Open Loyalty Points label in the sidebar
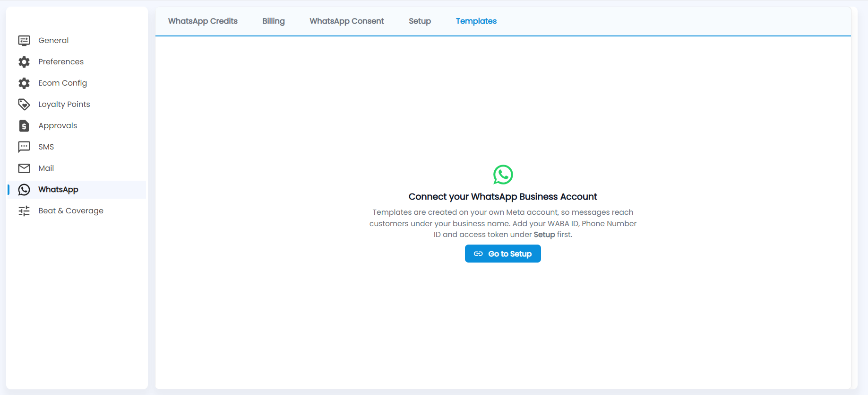Screen dimensions: 868x395 (x=64, y=105)
